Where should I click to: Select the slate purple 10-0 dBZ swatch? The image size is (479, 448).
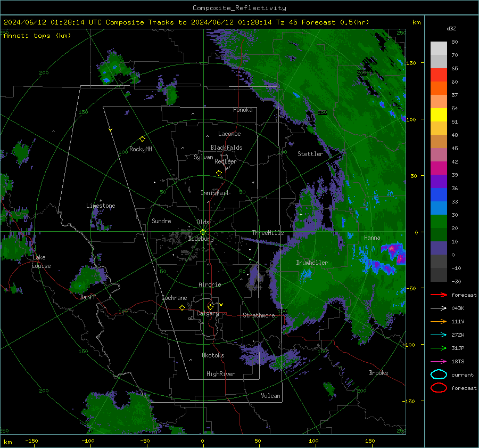(x=439, y=248)
